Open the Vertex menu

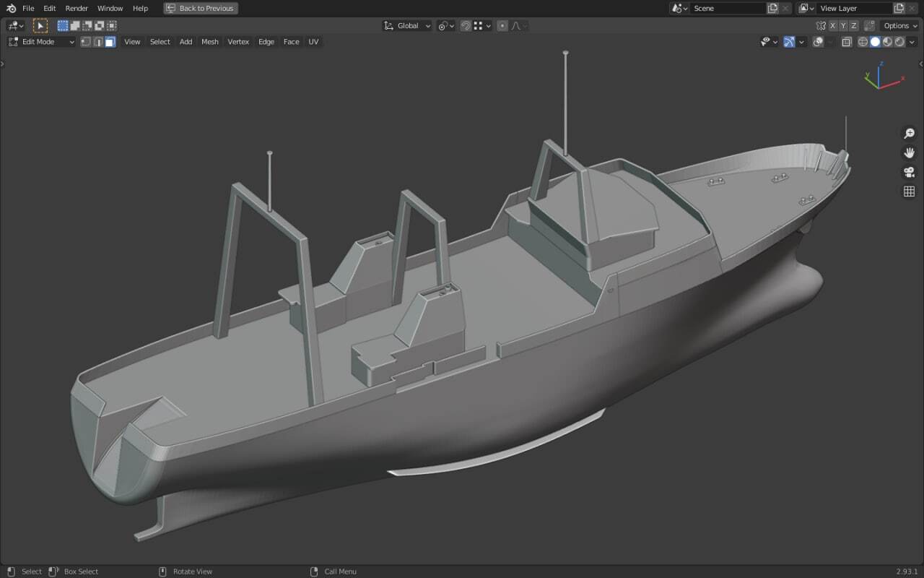[238, 42]
